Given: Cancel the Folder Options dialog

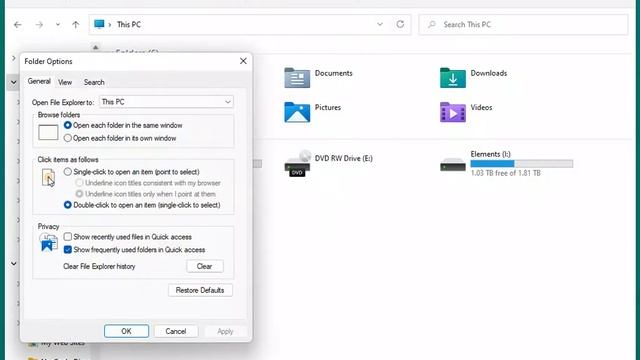Looking at the screenshot, I should coord(176,331).
